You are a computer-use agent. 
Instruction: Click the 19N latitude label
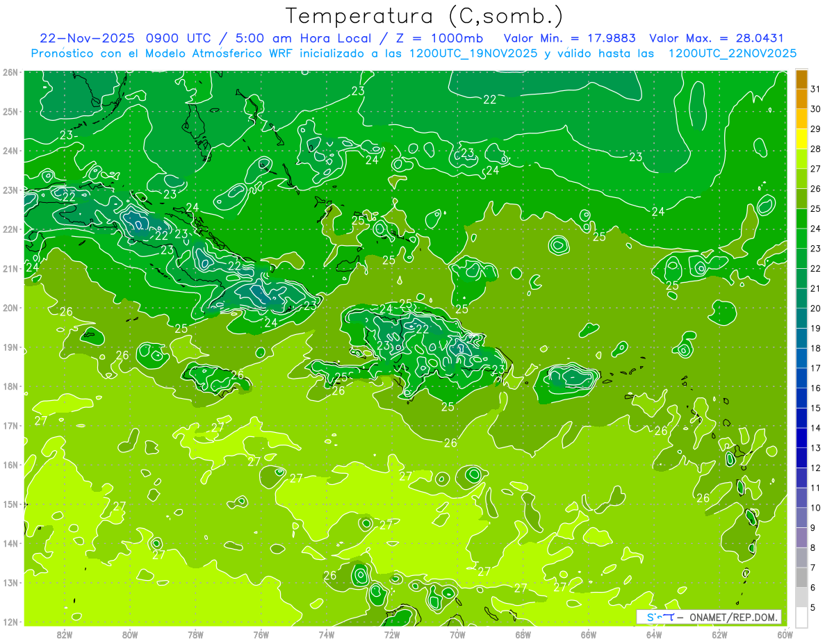point(10,347)
